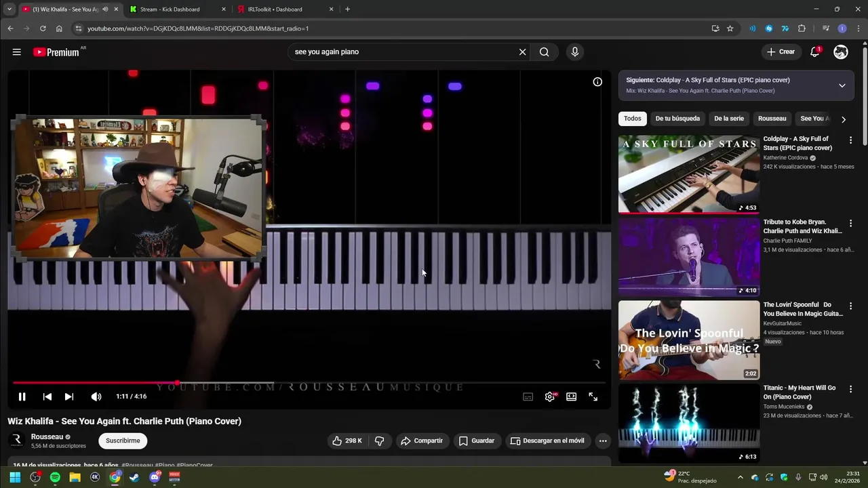Show more filter chips with the right arrow
The width and height of the screenshot is (868, 488).
coord(844,119)
